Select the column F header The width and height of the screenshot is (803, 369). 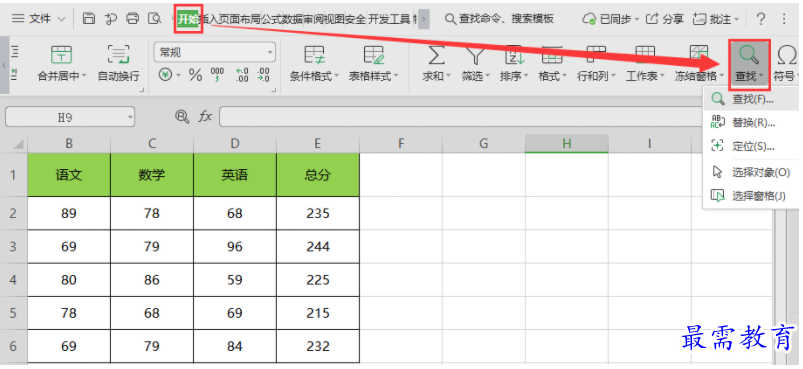pos(401,144)
